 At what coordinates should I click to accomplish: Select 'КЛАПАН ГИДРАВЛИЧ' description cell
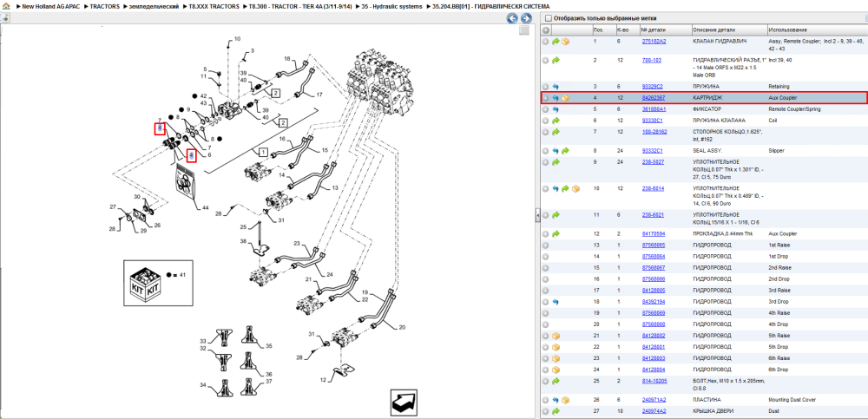pyautogui.click(x=720, y=42)
